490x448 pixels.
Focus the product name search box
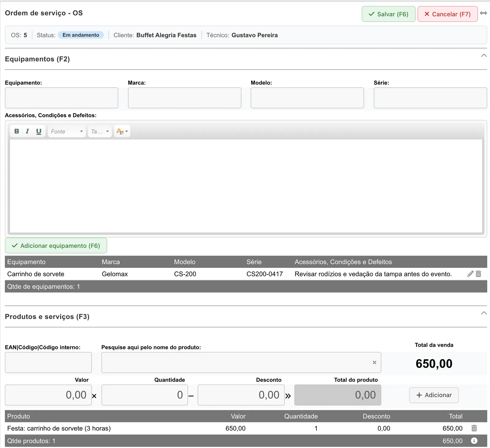coord(241,362)
